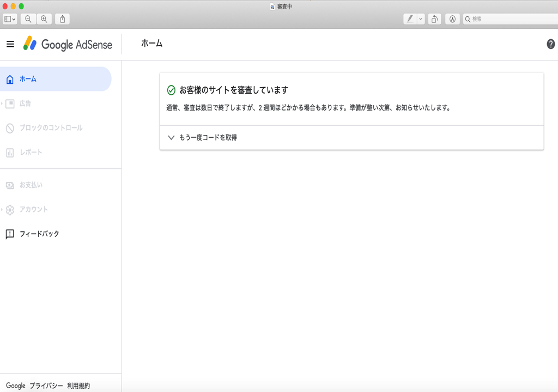The width and height of the screenshot is (558, 392).
Task: Click the 利用規約 footer link
Action: pos(78,385)
